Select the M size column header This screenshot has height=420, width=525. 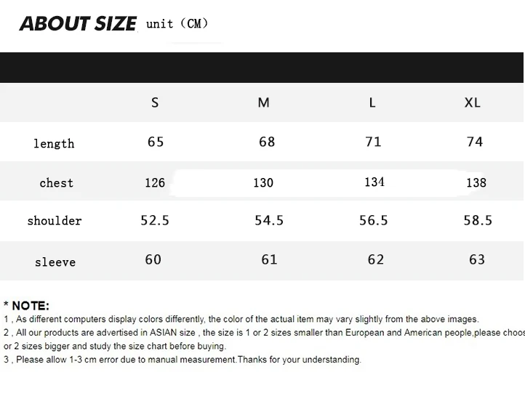click(x=263, y=102)
